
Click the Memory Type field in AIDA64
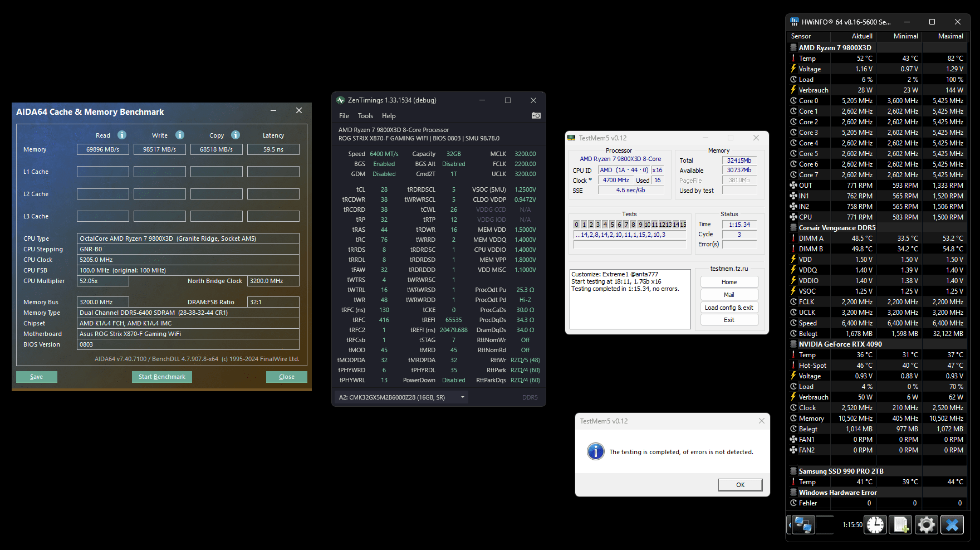coord(188,313)
